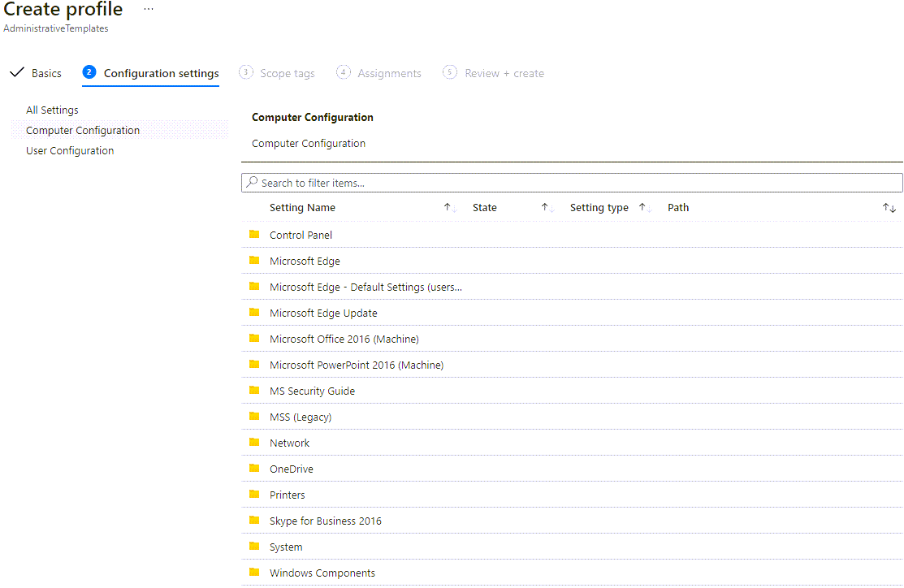Open Microsoft Office 2016 (Machine) row
This screenshot has height=588, width=904.
[x=572, y=339]
